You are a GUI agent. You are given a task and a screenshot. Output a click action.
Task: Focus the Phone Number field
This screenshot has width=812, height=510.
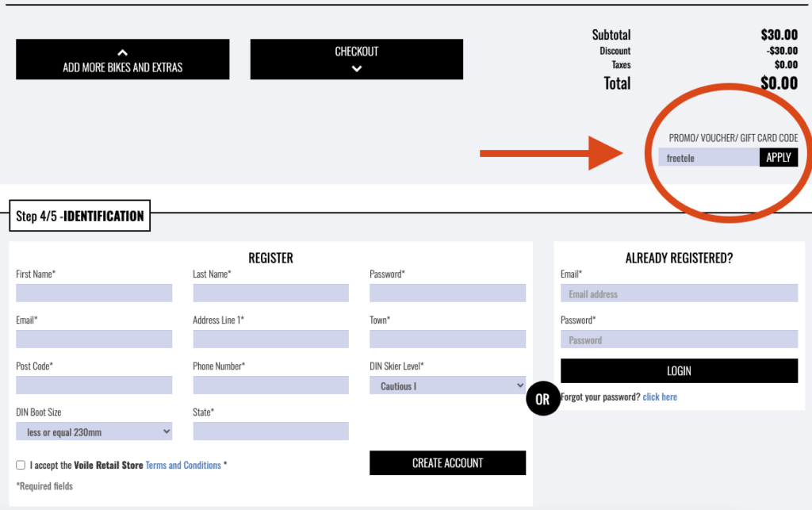pos(270,385)
